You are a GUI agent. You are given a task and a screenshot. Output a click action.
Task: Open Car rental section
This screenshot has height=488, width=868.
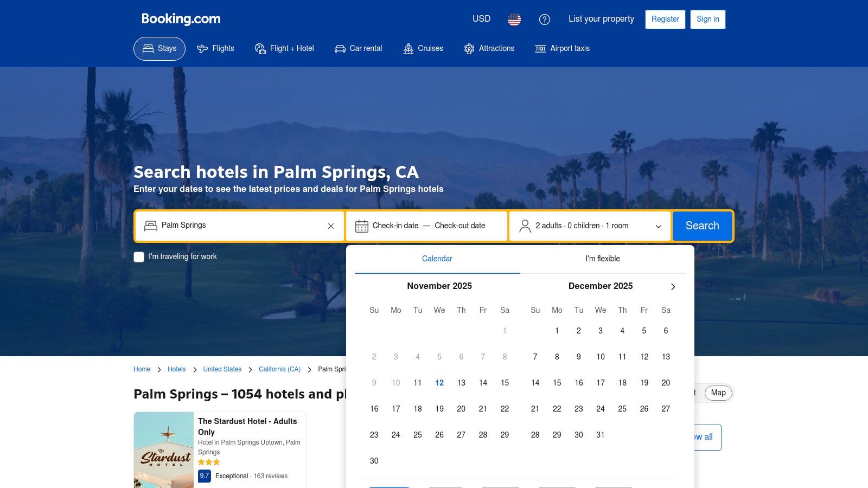[340, 48]
